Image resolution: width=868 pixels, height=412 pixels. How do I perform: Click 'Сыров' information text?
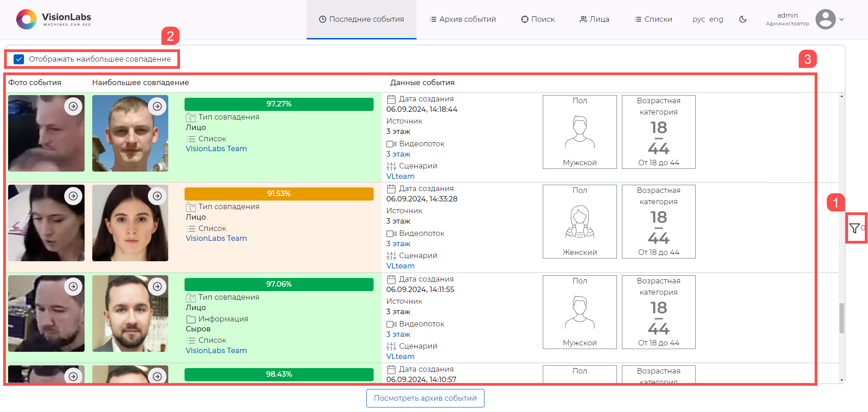(x=198, y=329)
